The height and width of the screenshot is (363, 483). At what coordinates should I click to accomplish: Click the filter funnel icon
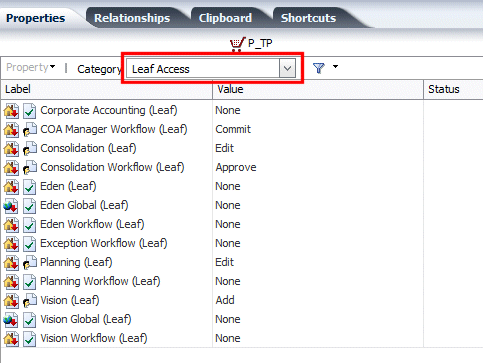(319, 68)
